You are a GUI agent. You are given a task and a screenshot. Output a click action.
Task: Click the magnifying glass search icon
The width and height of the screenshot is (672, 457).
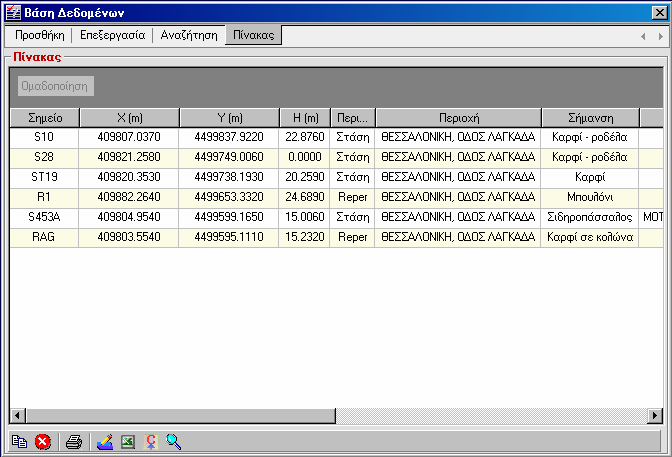(x=174, y=442)
